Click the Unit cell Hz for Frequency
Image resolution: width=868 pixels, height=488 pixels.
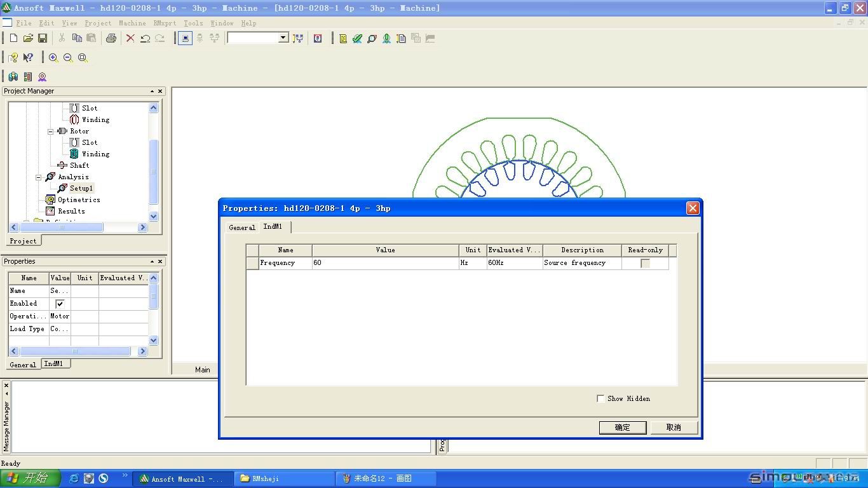pyautogui.click(x=473, y=263)
